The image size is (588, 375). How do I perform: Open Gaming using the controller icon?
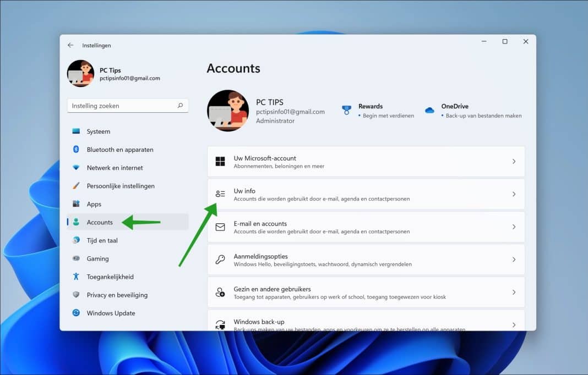78,258
